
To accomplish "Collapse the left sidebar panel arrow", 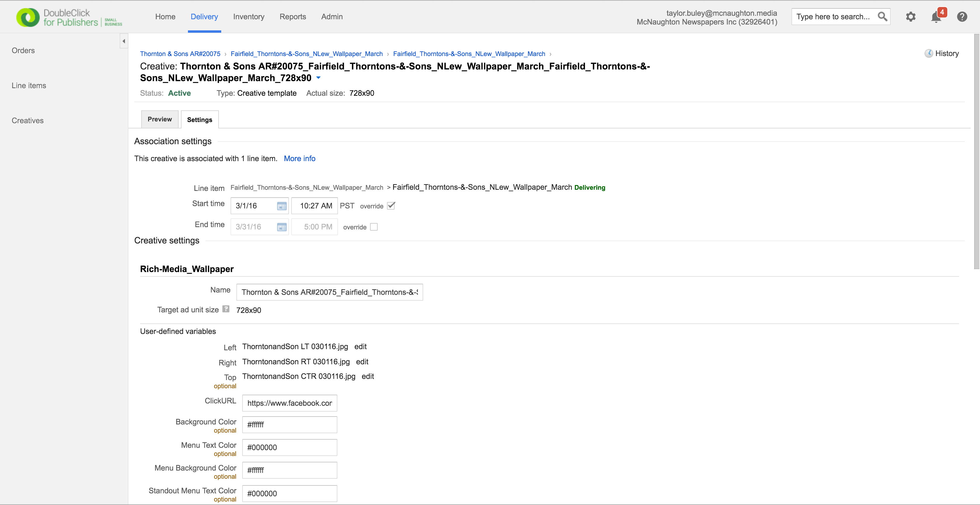I will click(124, 41).
